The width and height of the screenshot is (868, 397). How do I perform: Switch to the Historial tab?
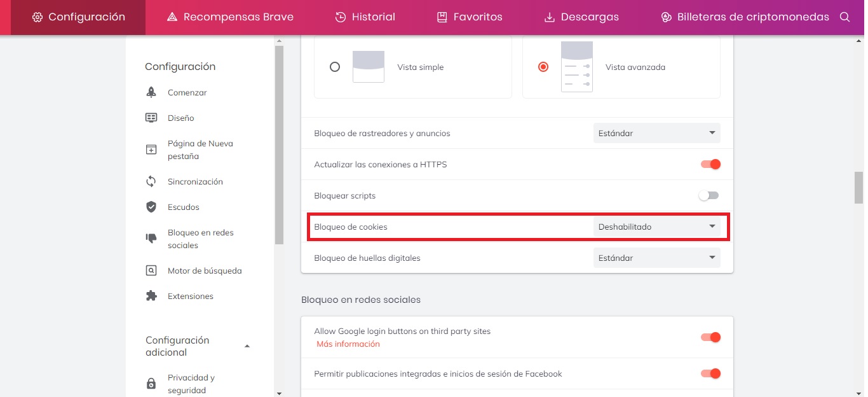365,17
